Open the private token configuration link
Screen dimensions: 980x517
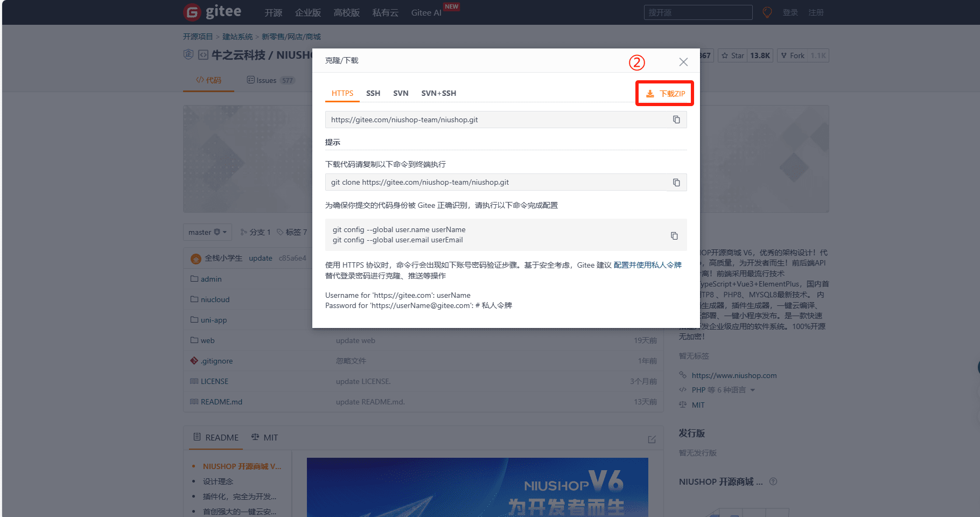[x=647, y=265]
